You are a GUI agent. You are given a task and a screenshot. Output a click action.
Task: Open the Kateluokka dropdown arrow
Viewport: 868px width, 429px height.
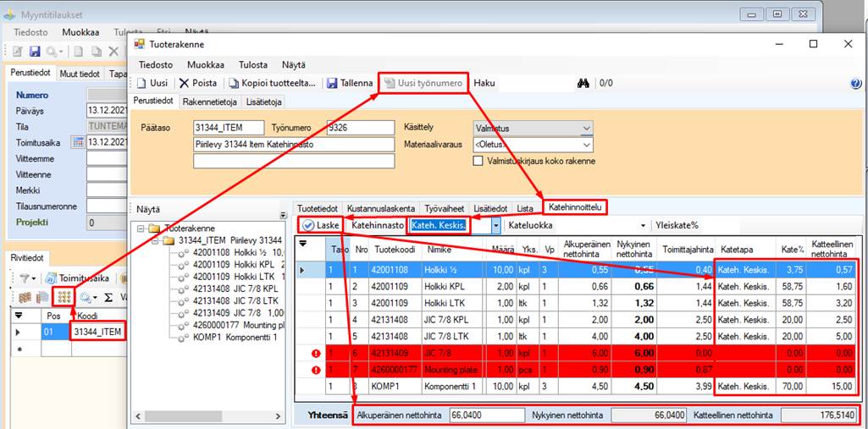pos(644,226)
